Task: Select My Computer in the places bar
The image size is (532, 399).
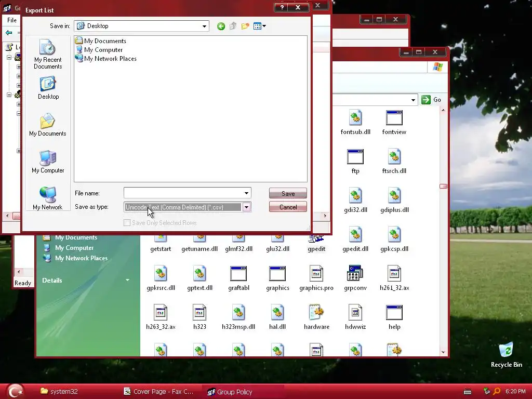Action: coord(48,162)
